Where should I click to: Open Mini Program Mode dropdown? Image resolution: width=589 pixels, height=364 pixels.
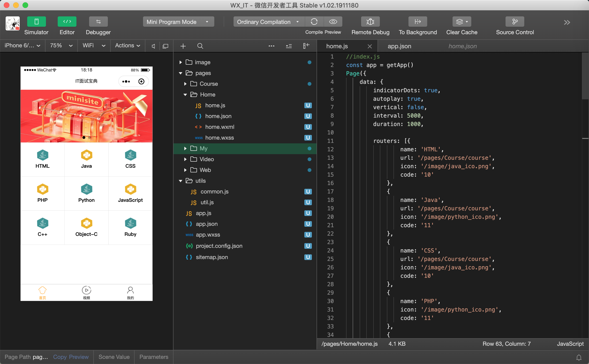[178, 22]
